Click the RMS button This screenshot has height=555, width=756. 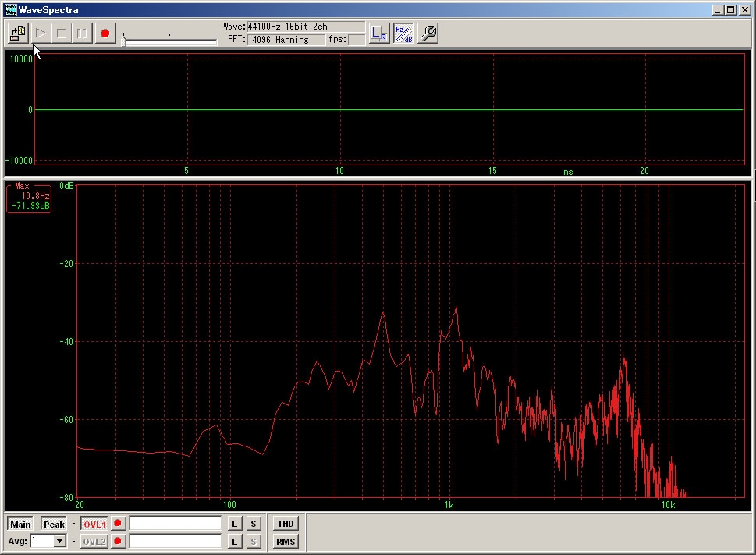[286, 541]
